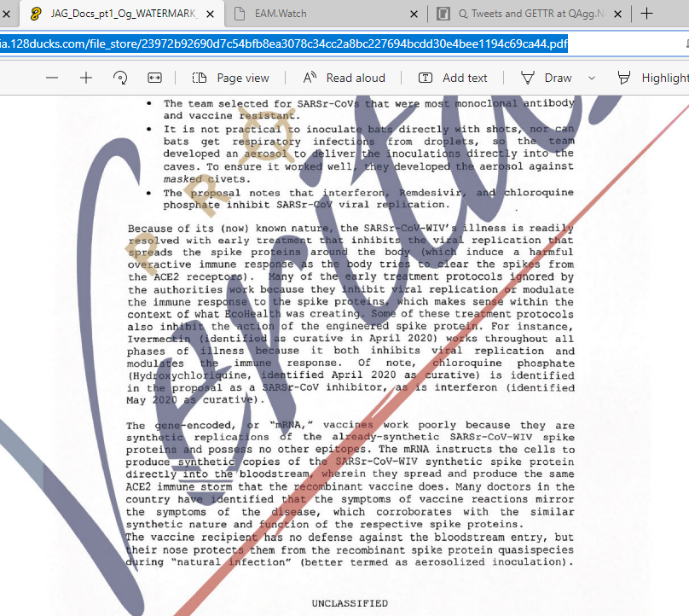Start Read aloud
Image resolution: width=689 pixels, height=616 pixels.
pyautogui.click(x=344, y=78)
